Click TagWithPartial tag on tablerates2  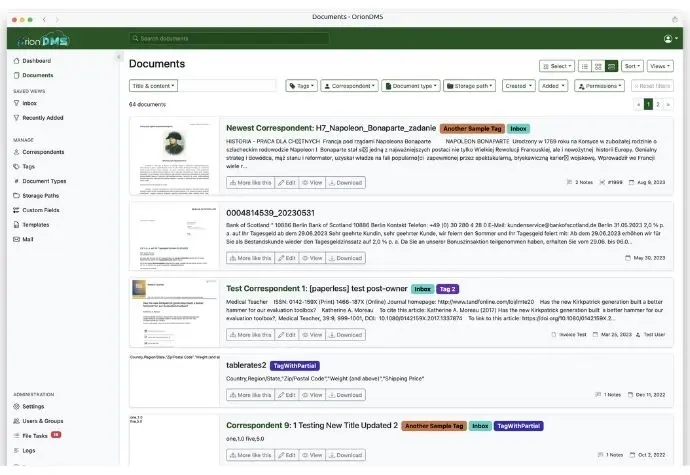[x=295, y=366]
